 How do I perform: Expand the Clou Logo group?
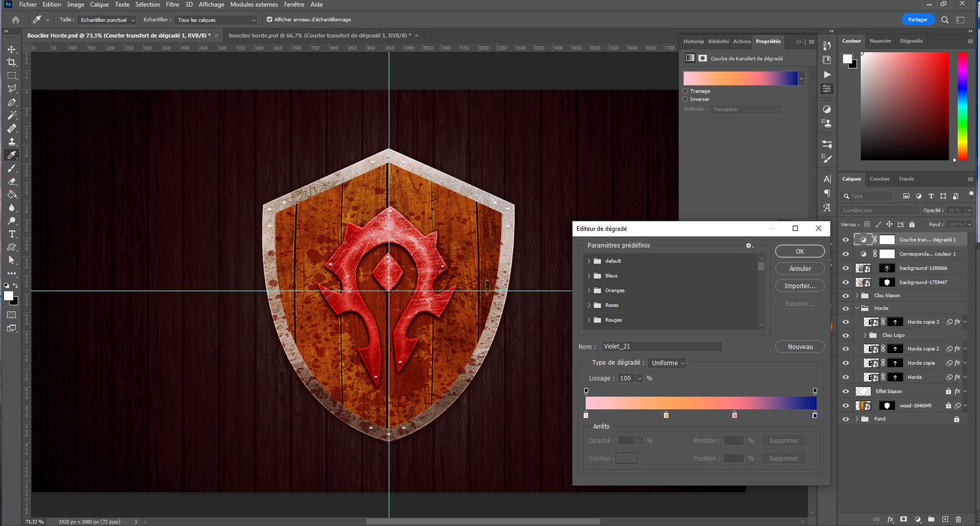865,336
